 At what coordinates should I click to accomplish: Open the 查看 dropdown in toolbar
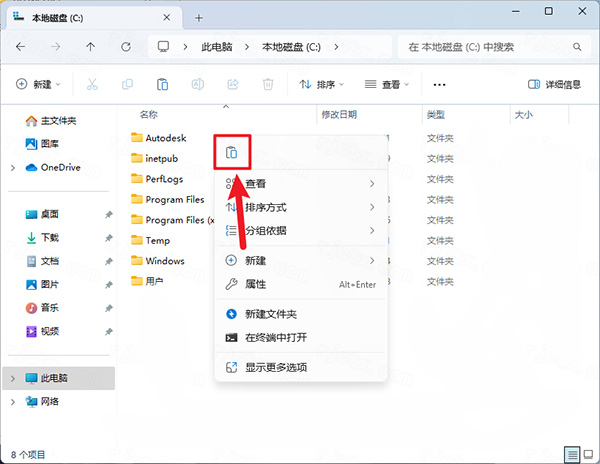click(x=387, y=85)
